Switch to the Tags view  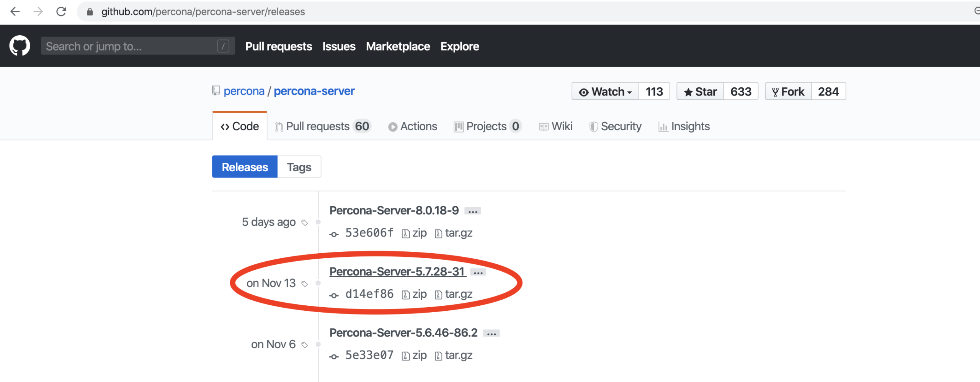[299, 167]
